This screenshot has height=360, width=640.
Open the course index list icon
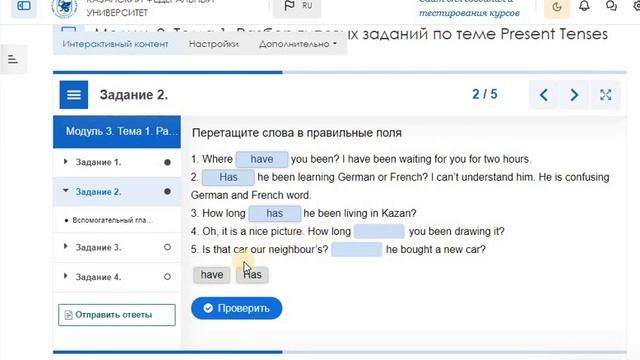pyautogui.click(x=13, y=60)
